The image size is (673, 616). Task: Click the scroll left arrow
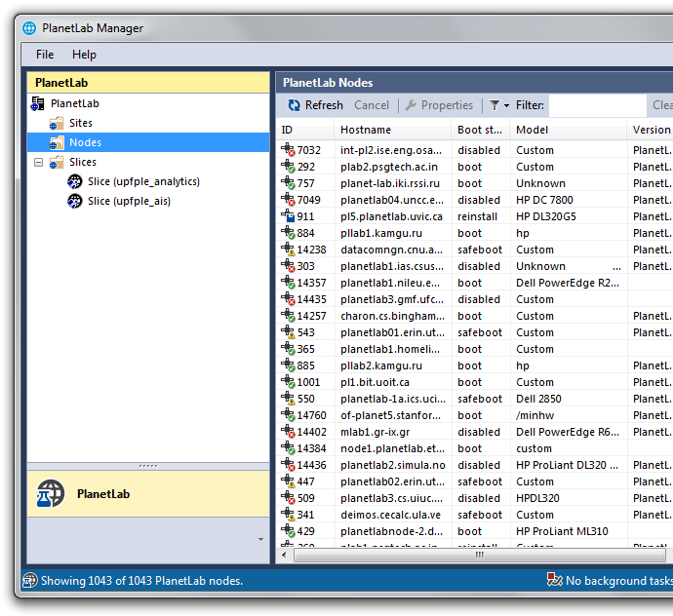(284, 556)
